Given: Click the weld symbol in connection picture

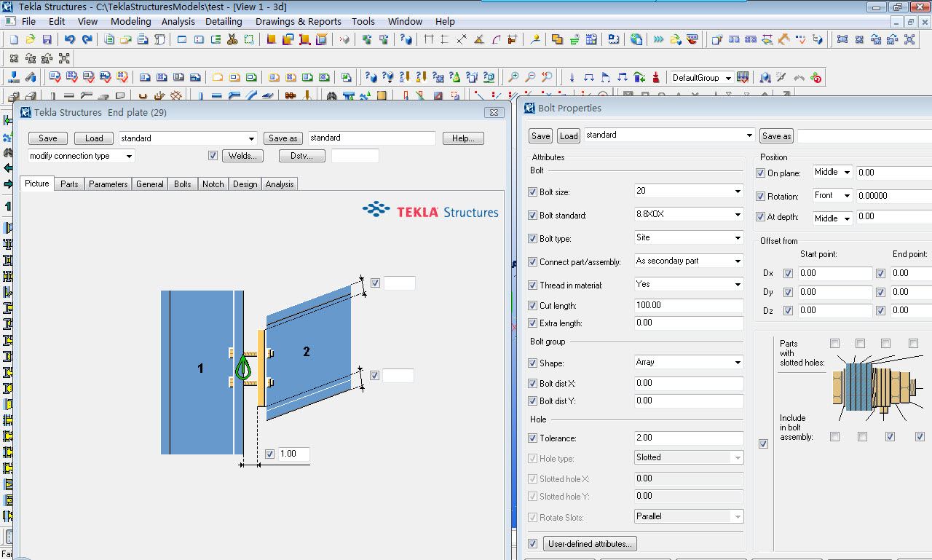Looking at the screenshot, I should pyautogui.click(x=243, y=366).
